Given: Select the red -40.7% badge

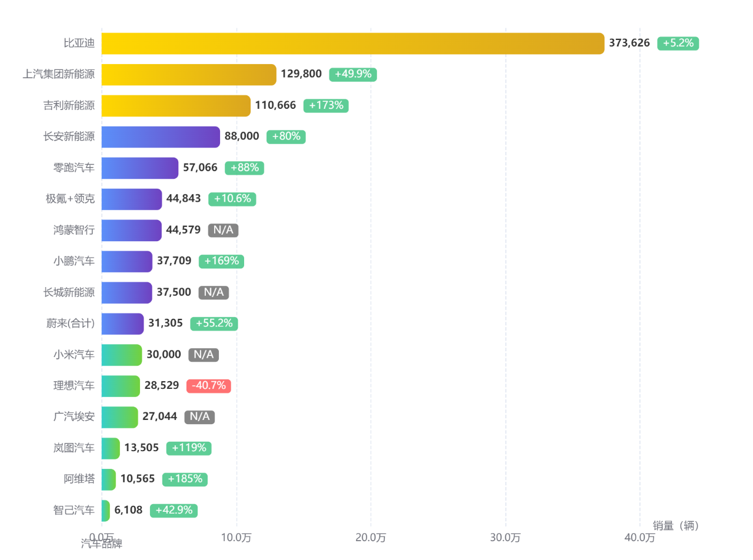Looking at the screenshot, I should (x=209, y=386).
